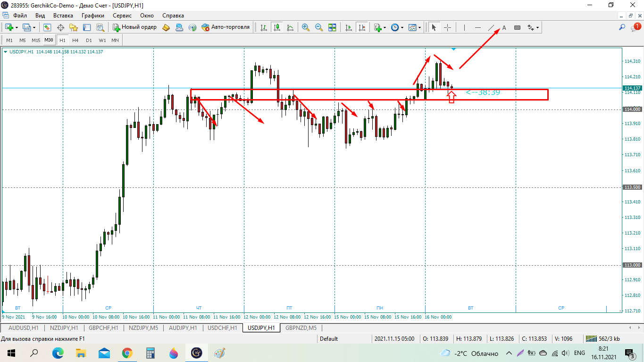Switch to the GBPNZD,M5 chart tab
This screenshot has width=644, height=362.
click(301, 328)
